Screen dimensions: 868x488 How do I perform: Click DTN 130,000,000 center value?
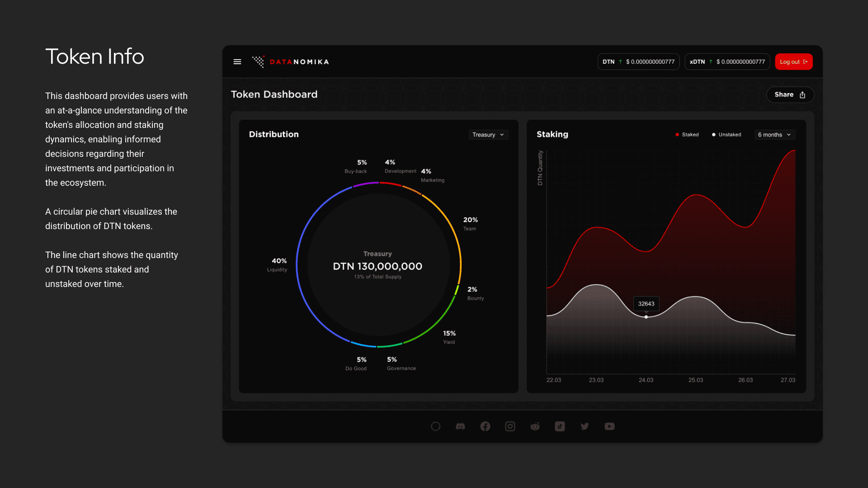pyautogui.click(x=377, y=266)
